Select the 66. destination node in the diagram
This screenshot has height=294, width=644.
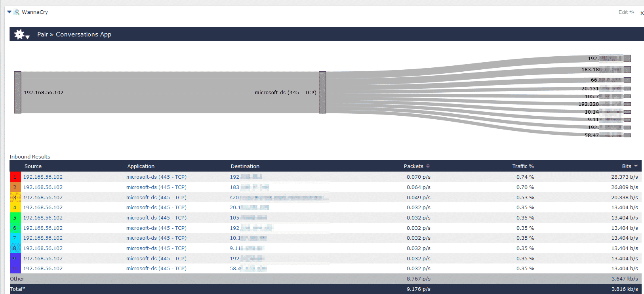coord(627,80)
